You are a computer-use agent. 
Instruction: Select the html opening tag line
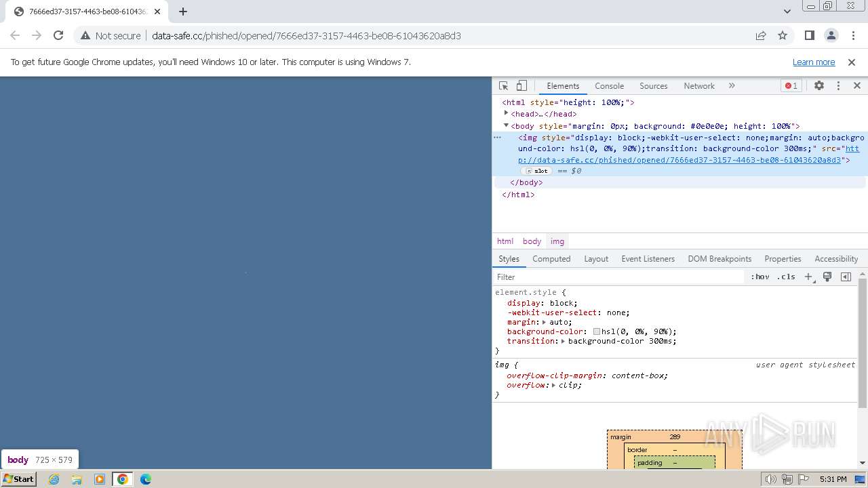[x=568, y=102]
